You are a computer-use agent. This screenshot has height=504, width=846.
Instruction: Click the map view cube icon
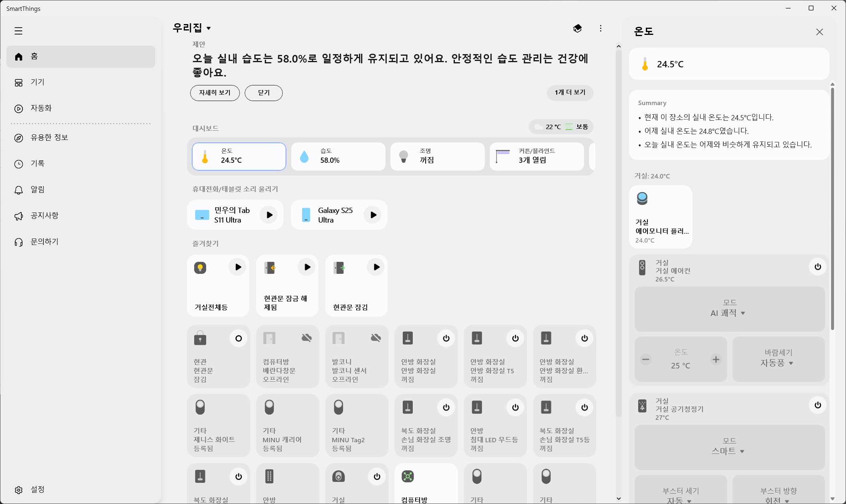tap(577, 28)
